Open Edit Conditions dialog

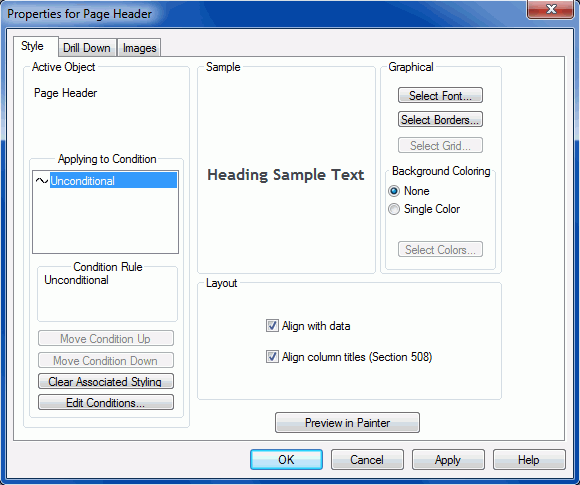[105, 402]
